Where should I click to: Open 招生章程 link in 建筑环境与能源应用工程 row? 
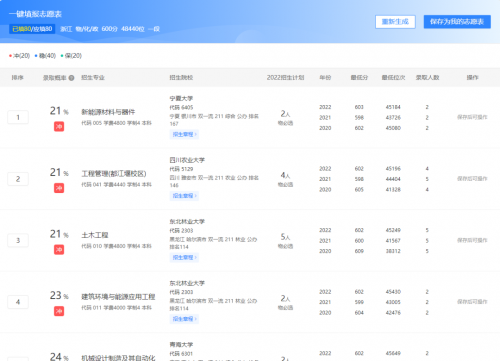click(x=184, y=319)
